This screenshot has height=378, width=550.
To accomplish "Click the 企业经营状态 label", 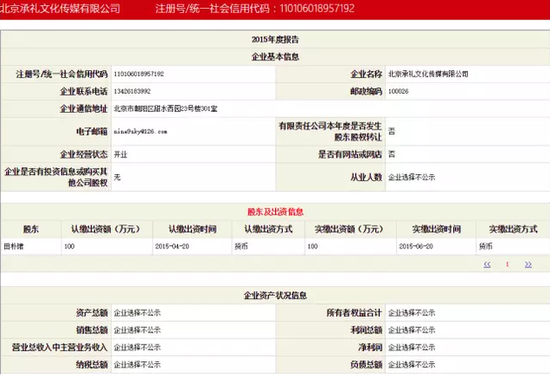I will tap(84, 154).
